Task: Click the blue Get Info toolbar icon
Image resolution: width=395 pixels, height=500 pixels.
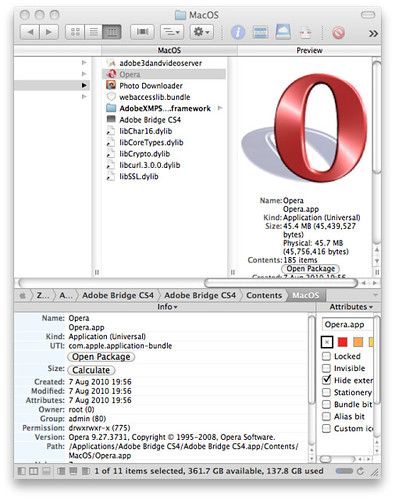Action: (238, 33)
